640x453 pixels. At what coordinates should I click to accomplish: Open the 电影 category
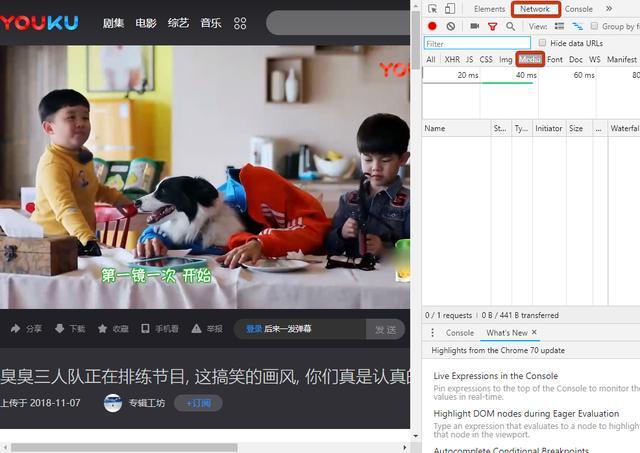point(146,23)
